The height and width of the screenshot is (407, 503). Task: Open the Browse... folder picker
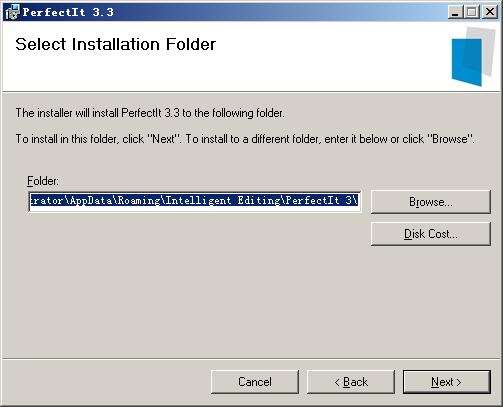(x=431, y=202)
